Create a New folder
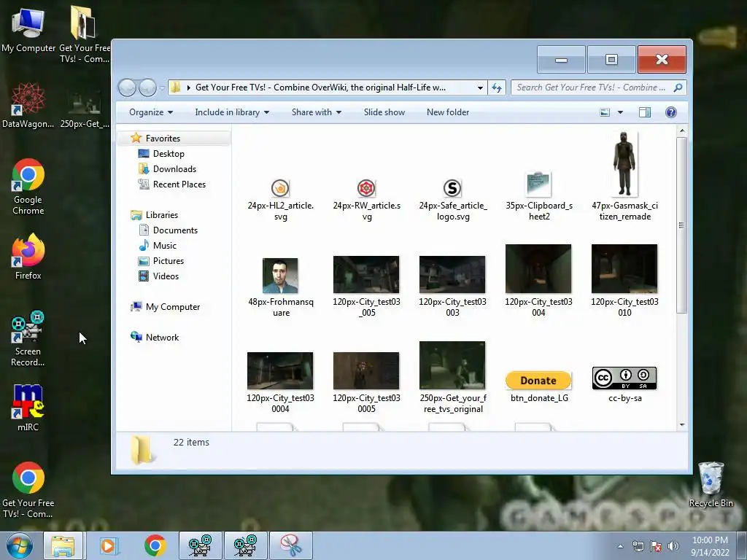Screen dimensions: 747x560 (448, 112)
